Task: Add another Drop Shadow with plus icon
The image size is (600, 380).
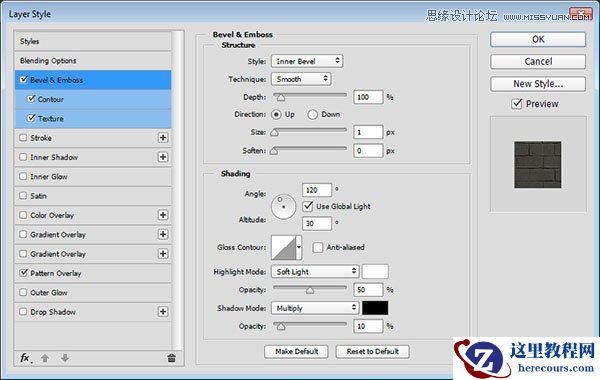Action: (x=163, y=312)
